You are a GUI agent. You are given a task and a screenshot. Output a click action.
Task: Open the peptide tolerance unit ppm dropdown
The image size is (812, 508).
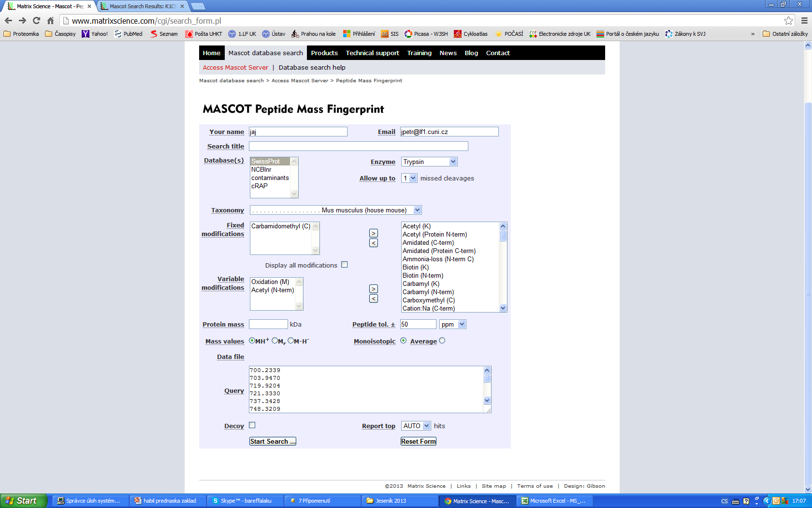453,324
